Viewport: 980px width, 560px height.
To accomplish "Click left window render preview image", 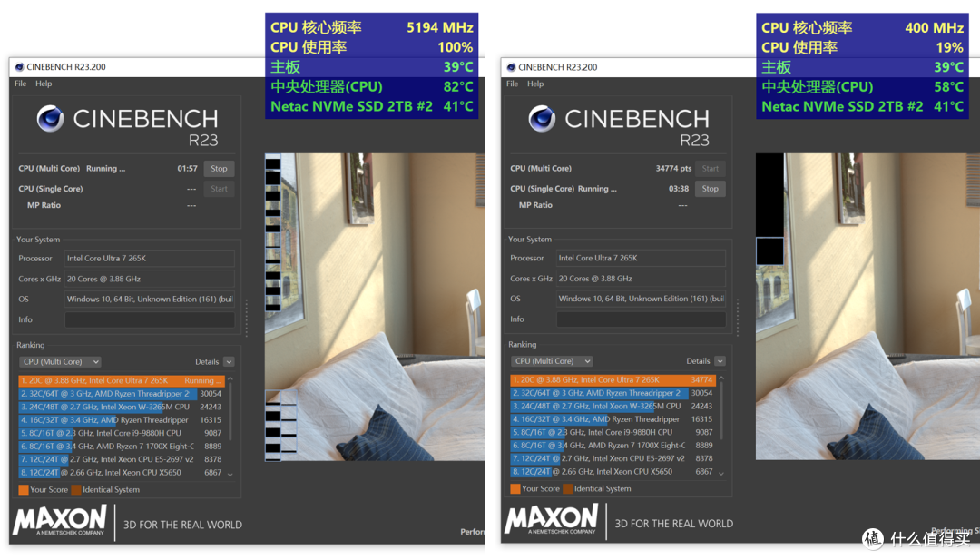I will point(375,307).
